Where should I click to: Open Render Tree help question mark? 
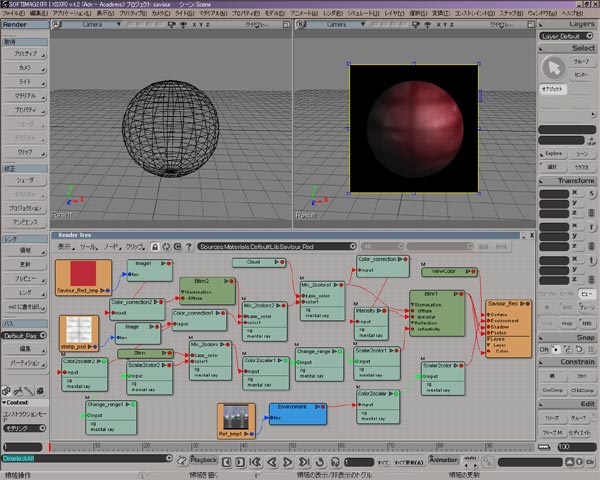click(189, 247)
